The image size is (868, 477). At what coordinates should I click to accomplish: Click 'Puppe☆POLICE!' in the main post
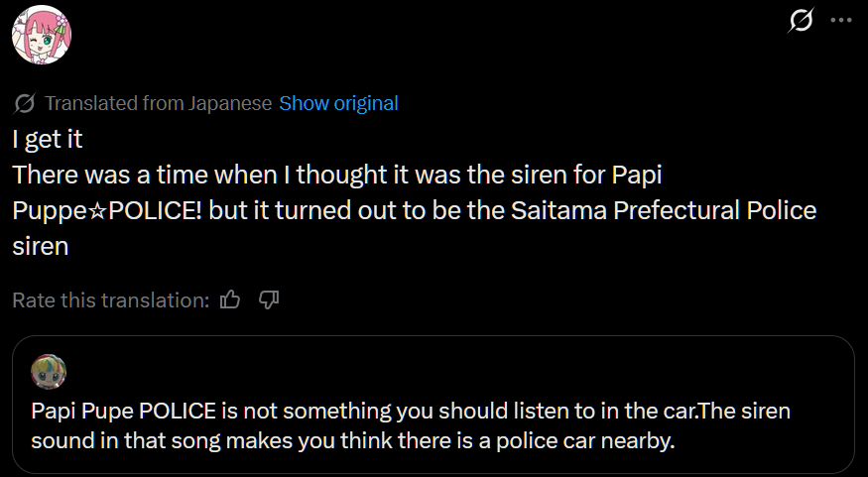tap(117, 211)
